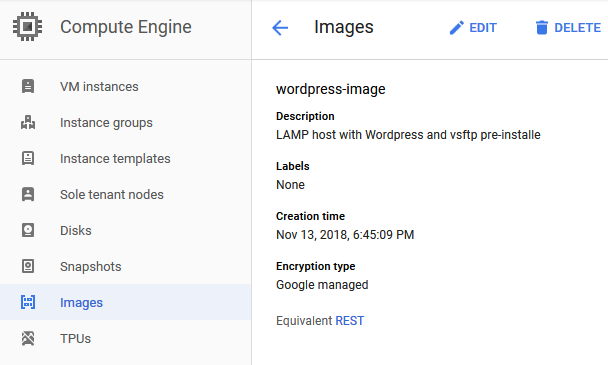This screenshot has width=608, height=365.
Task: Open the TPUs section
Action: pos(126,338)
